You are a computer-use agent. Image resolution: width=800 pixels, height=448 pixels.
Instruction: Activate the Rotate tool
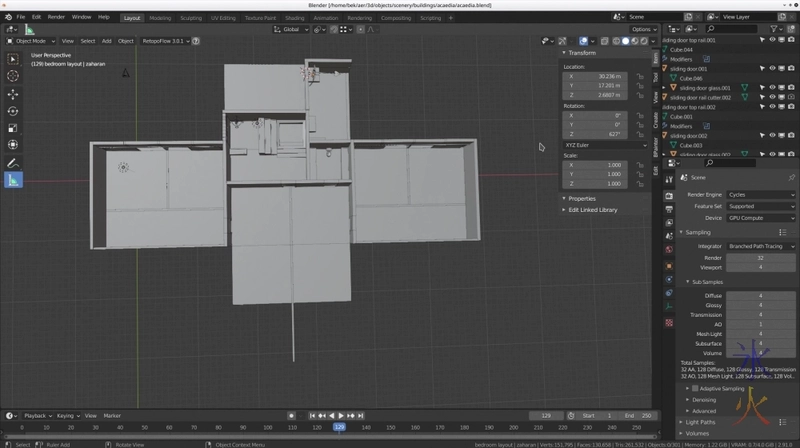(x=13, y=111)
